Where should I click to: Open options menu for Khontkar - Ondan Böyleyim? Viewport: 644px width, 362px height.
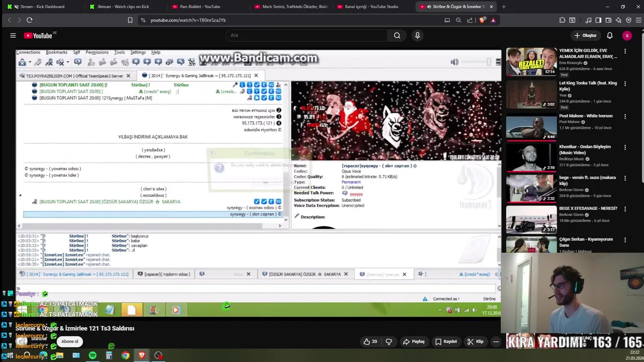point(625,147)
